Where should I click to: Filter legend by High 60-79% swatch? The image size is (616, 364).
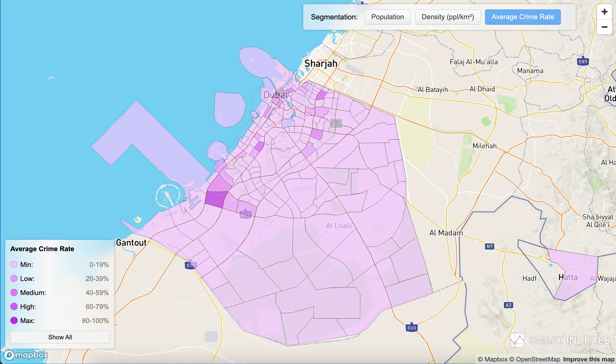pos(14,306)
